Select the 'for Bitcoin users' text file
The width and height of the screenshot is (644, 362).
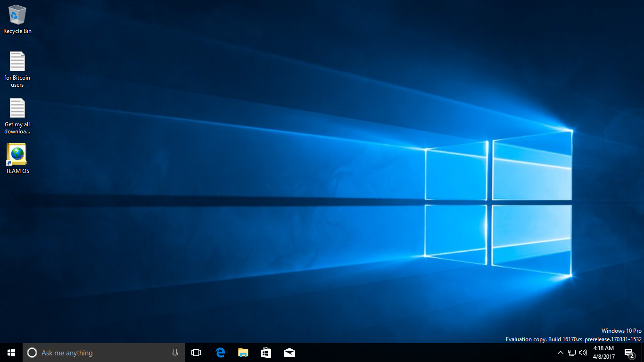[17, 69]
